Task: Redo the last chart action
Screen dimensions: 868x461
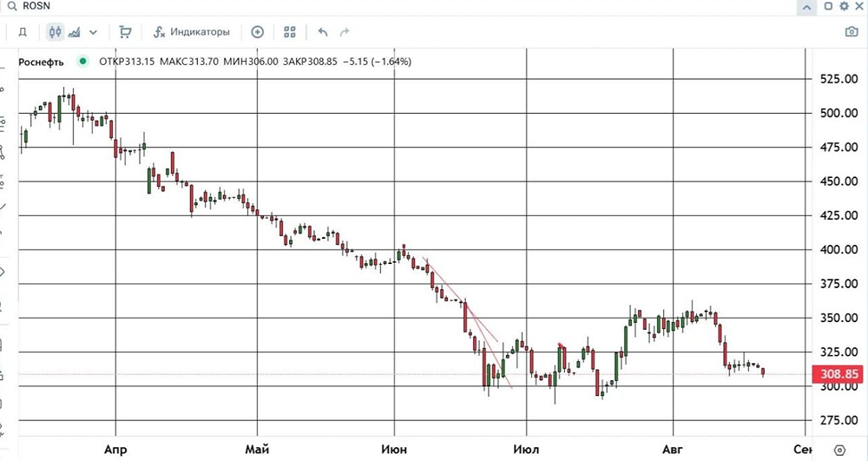Action: click(x=345, y=32)
